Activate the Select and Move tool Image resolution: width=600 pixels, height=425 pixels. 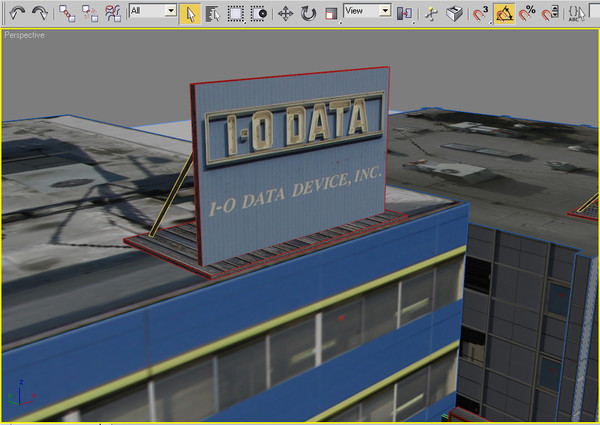point(285,14)
